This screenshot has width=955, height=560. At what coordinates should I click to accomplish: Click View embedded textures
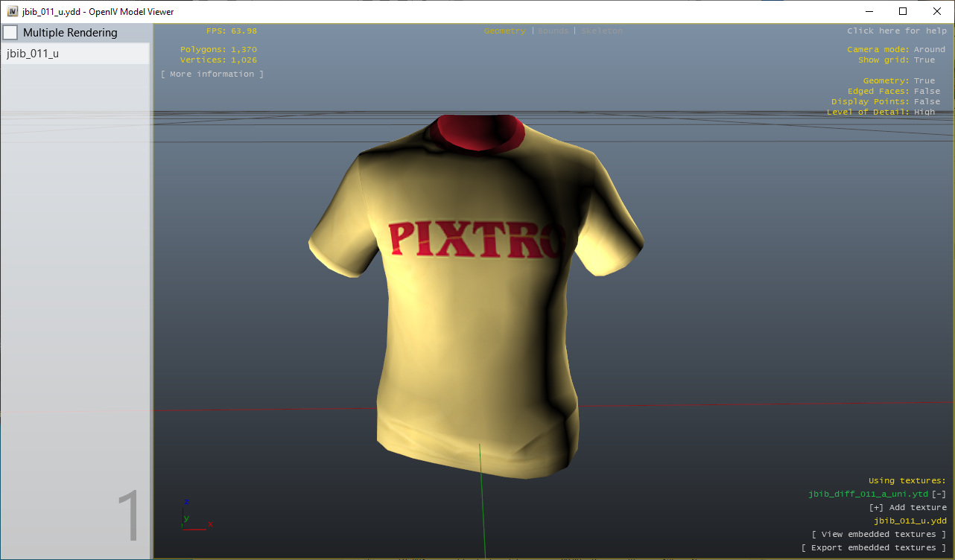click(879, 534)
